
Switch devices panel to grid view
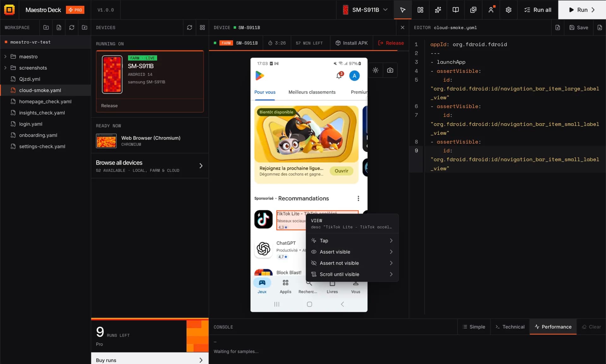pos(202,27)
